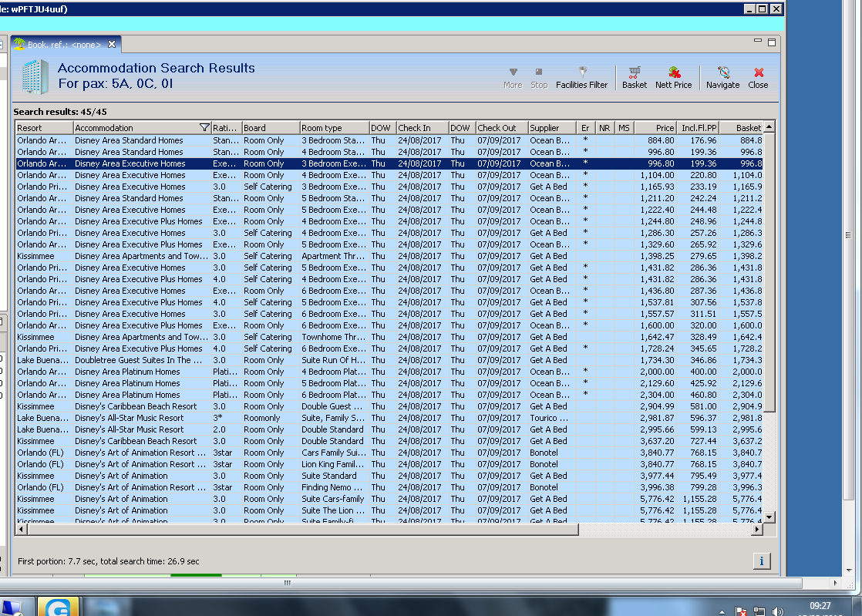Show hidden tray icons arrow
Screen dimensions: 862x616
click(722, 611)
